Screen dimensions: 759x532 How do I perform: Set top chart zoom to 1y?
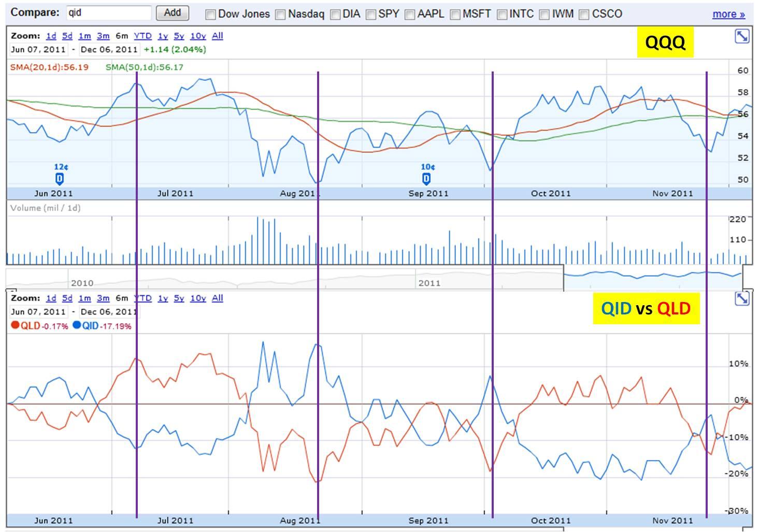click(163, 36)
